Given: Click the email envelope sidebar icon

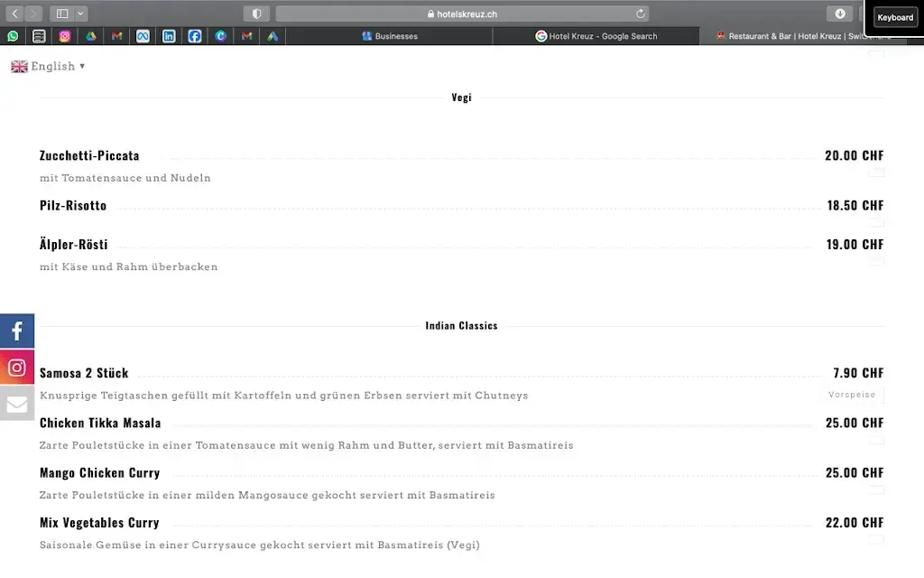Looking at the screenshot, I should point(17,404).
